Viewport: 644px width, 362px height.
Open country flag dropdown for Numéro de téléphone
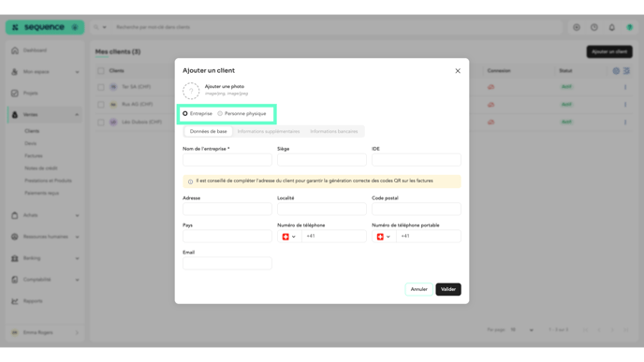(289, 237)
